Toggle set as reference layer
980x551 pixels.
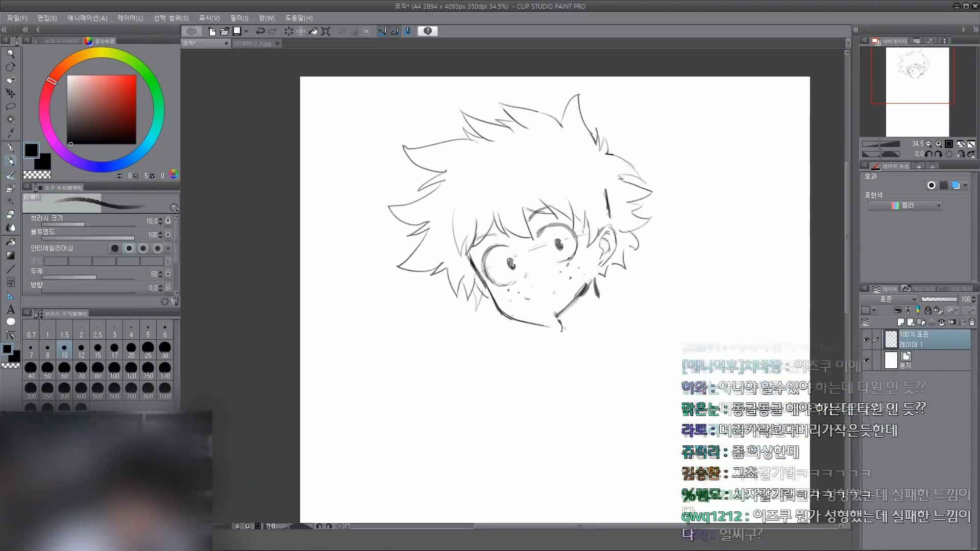coord(908,310)
